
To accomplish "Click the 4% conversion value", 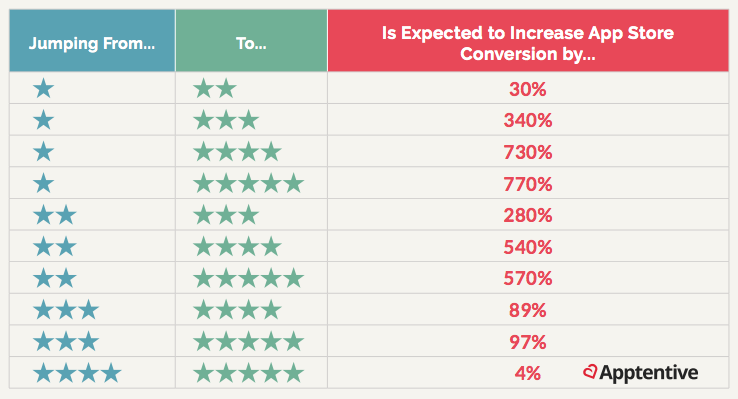I will [528, 373].
